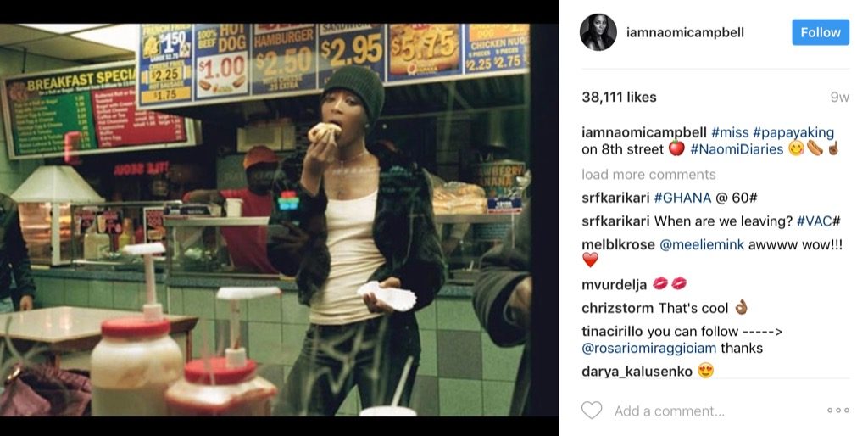Click the iamnaomicampbell profile avatar

pos(598,32)
